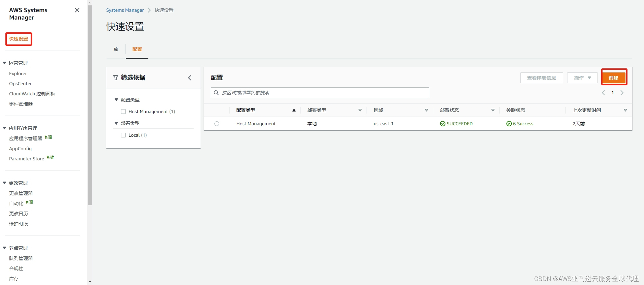
Task: Collapse the 节点管理 sidebar section
Action: click(4, 248)
